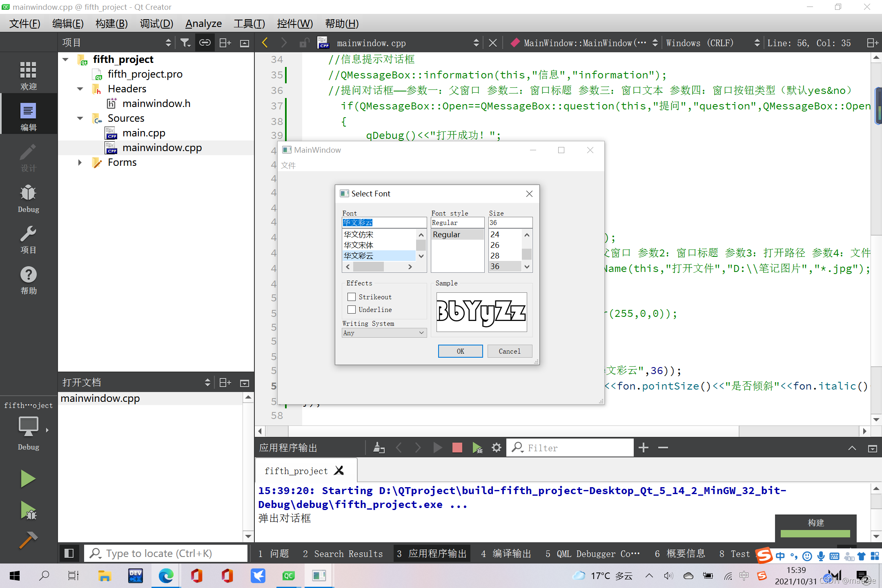Click the Font name input field

coord(384,223)
